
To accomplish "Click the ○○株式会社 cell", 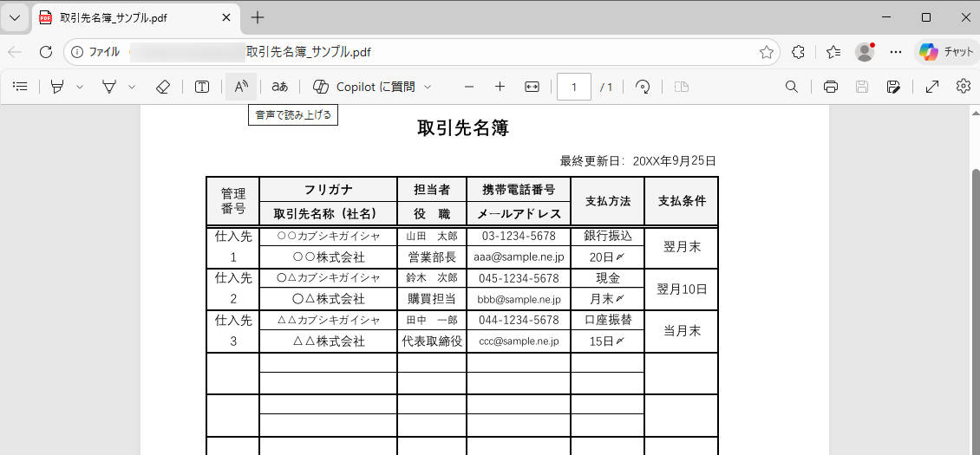I will pos(329,257).
